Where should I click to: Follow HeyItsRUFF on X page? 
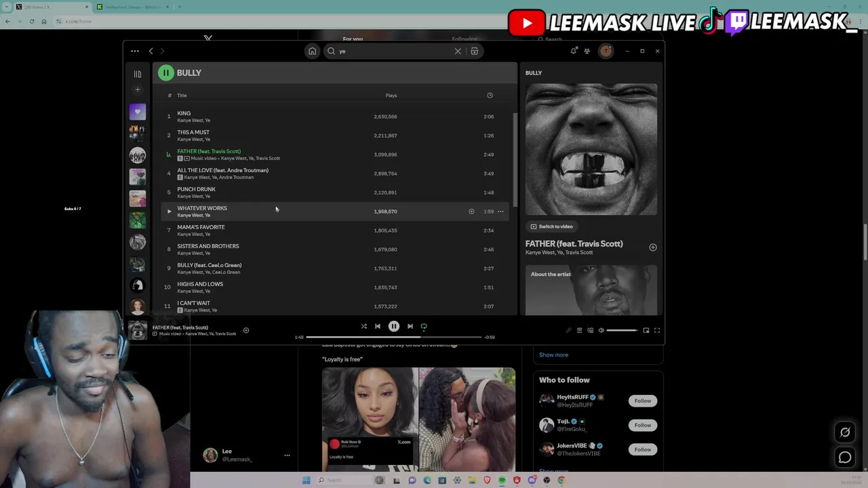click(x=642, y=401)
